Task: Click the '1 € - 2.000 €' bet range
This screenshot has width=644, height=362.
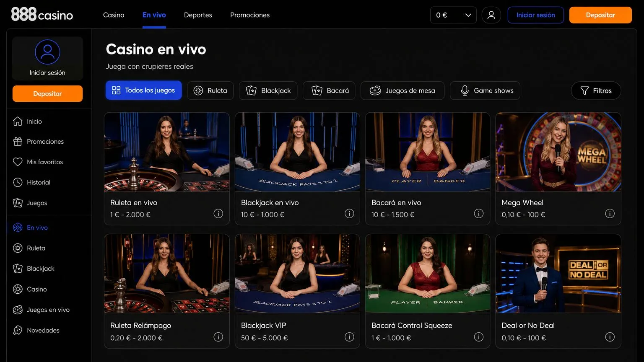Action: [x=130, y=215]
